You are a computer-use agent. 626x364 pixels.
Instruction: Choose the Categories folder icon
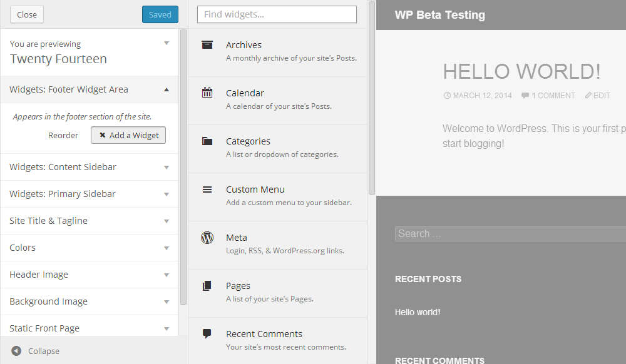(x=207, y=141)
